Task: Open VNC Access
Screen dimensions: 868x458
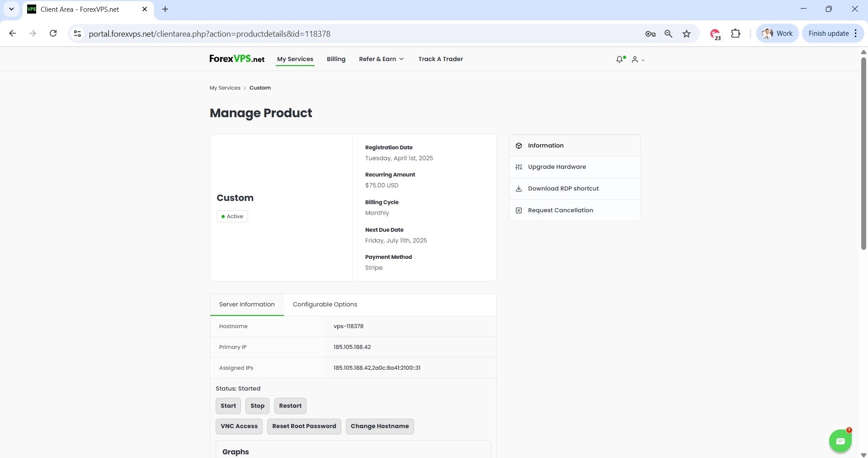Action: click(239, 426)
